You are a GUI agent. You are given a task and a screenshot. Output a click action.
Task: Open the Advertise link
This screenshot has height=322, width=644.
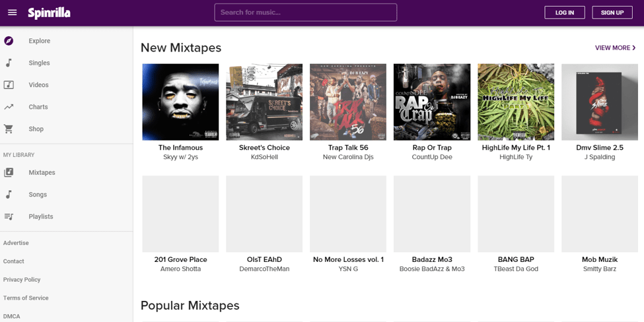coord(16,243)
